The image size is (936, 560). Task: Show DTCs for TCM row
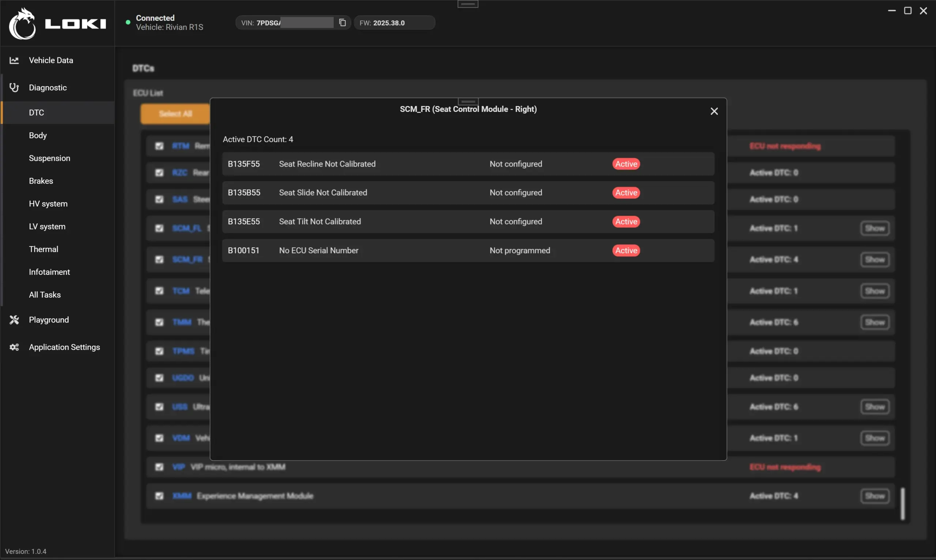pyautogui.click(x=875, y=291)
